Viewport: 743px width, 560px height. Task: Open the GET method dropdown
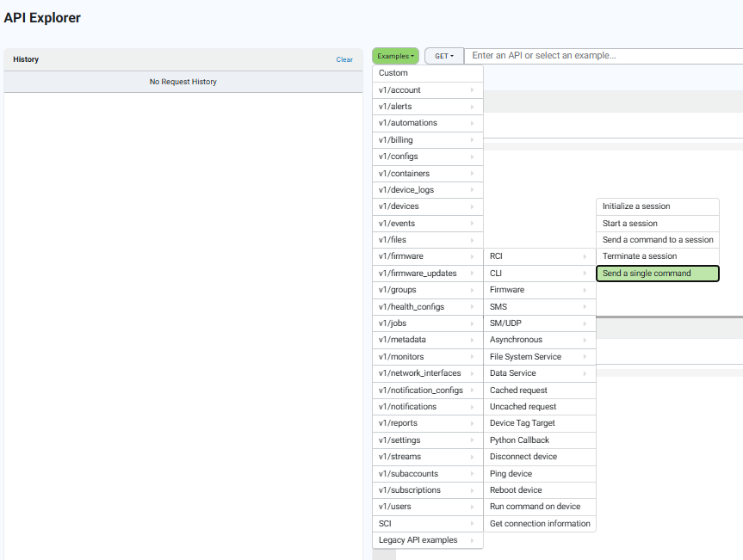pyautogui.click(x=444, y=56)
